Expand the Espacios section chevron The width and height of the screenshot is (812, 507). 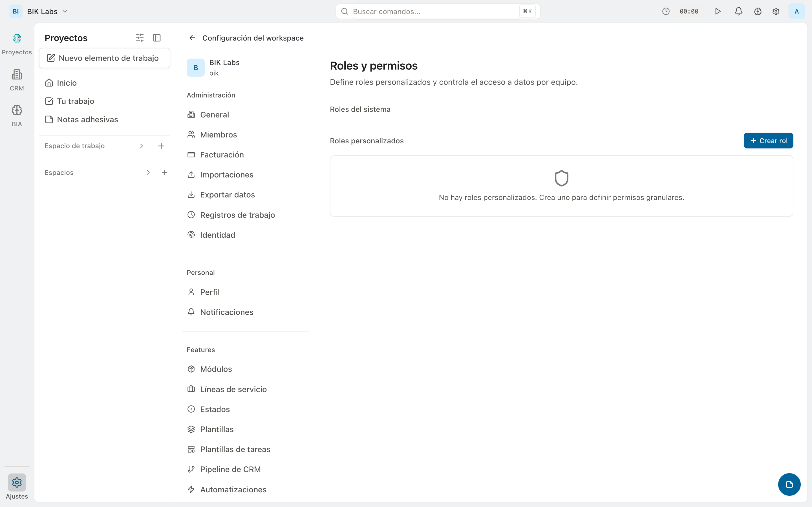(x=148, y=172)
